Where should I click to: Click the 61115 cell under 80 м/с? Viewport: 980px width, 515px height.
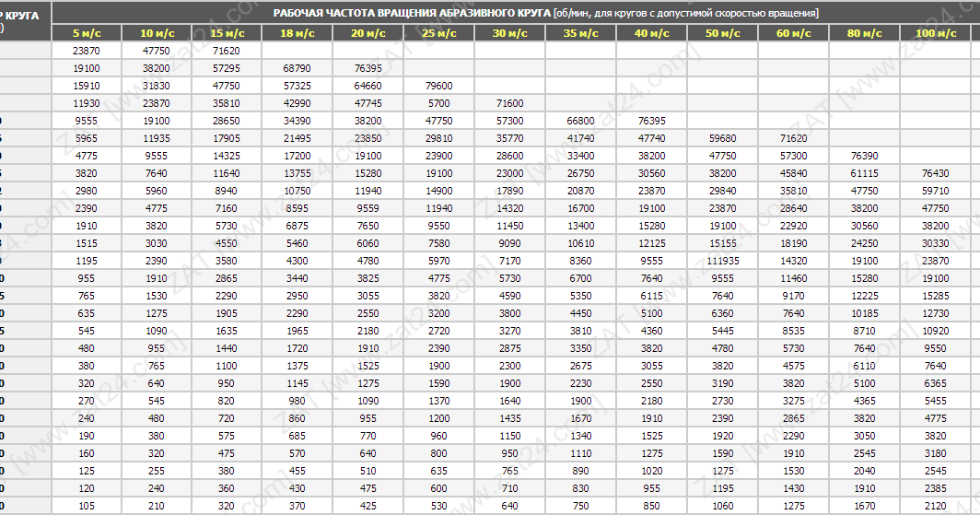(864, 173)
